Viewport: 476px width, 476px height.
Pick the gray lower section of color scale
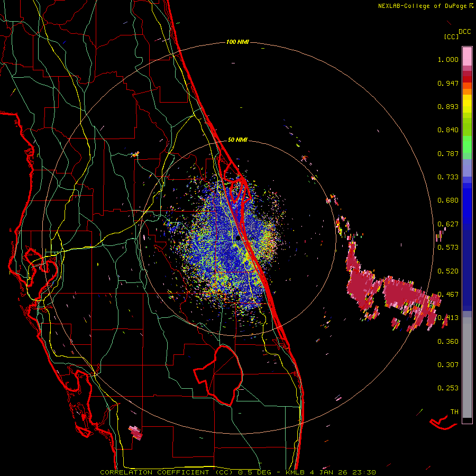tap(467, 368)
